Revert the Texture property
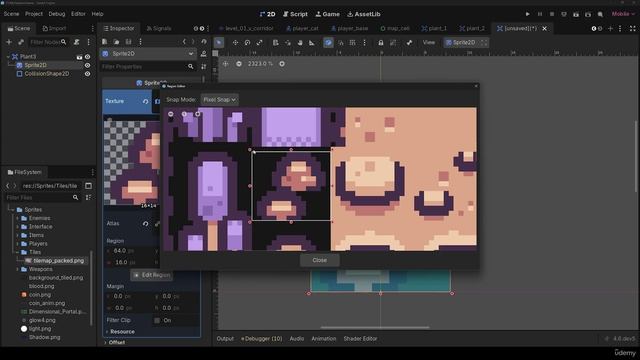Image resolution: width=640 pixels, height=360 pixels. coord(145,101)
